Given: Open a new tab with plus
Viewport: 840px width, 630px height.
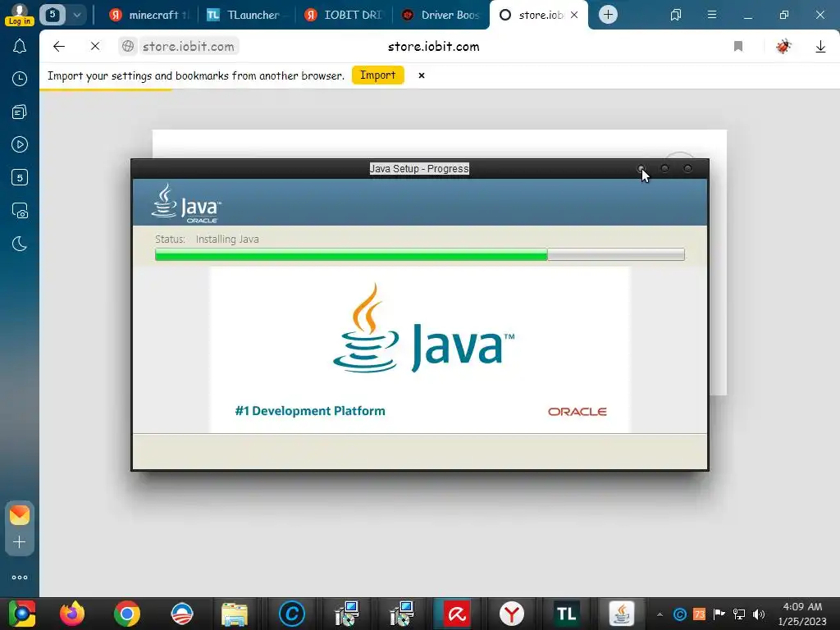Looking at the screenshot, I should 608,15.
